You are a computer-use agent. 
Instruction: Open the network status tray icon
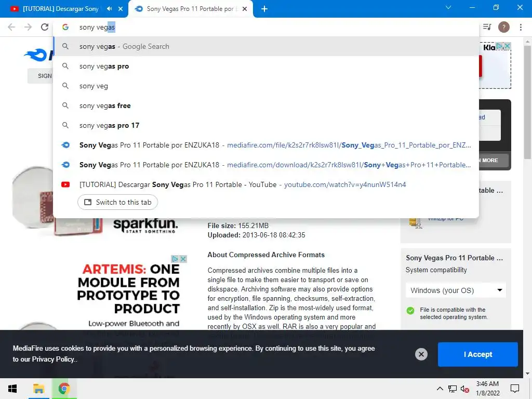pyautogui.click(x=453, y=389)
